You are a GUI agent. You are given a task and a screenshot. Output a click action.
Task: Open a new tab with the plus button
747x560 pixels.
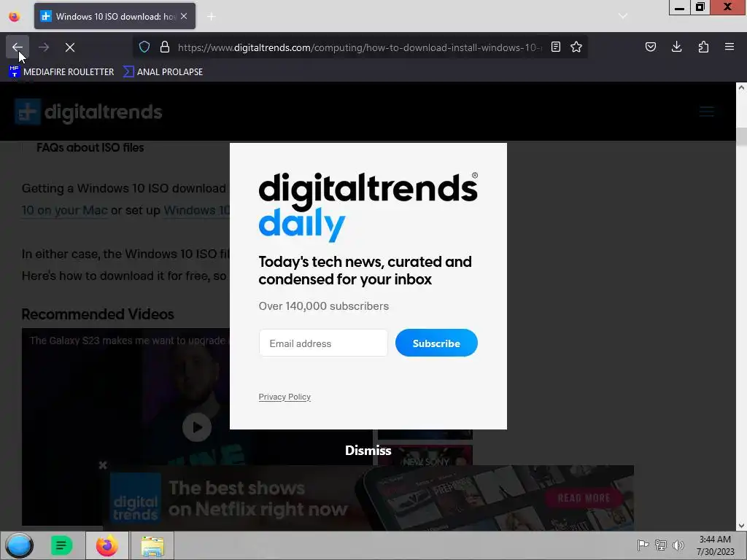[212, 17]
